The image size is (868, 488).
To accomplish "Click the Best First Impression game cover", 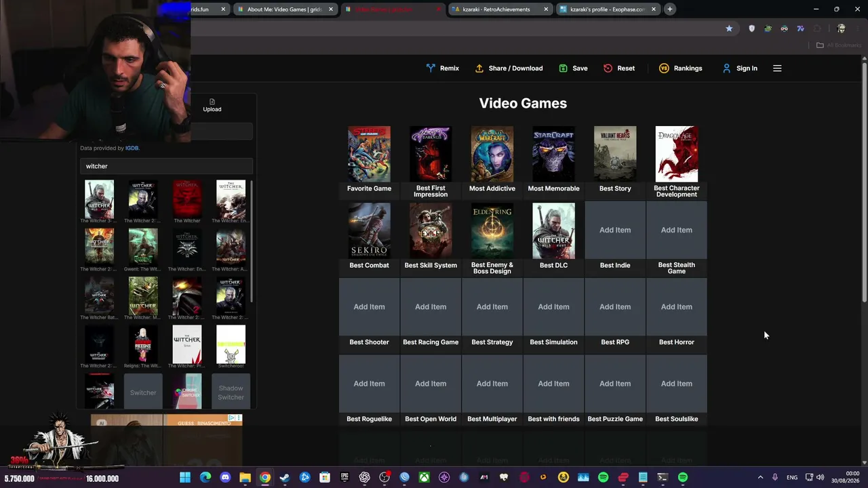I will tap(431, 154).
